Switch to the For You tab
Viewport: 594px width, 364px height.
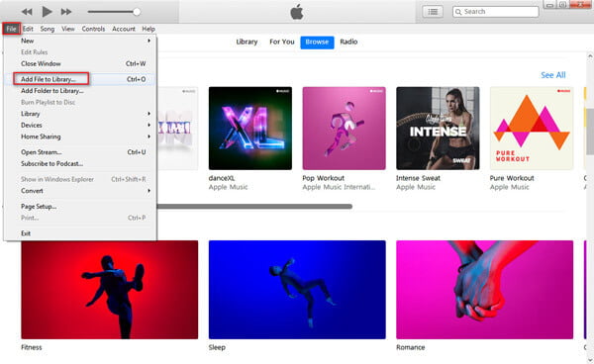coord(282,42)
